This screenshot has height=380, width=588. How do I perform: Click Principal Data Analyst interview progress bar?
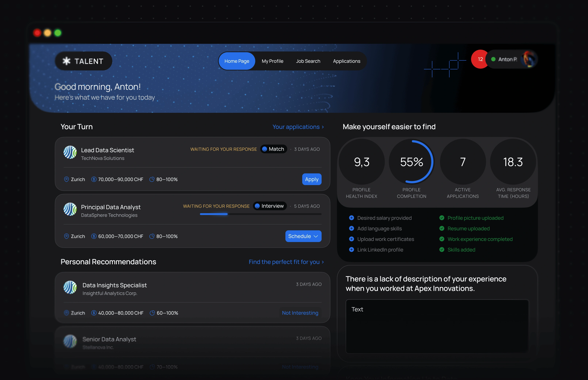pyautogui.click(x=261, y=214)
